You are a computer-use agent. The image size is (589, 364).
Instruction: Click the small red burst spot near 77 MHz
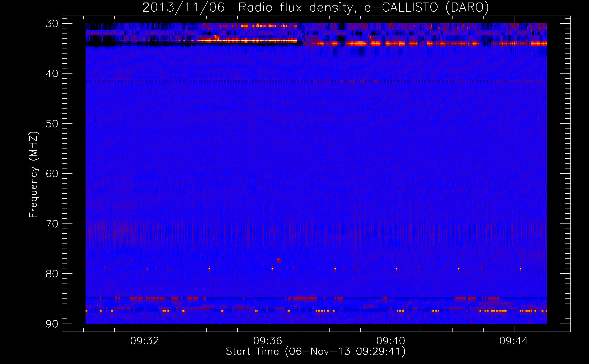(x=279, y=260)
